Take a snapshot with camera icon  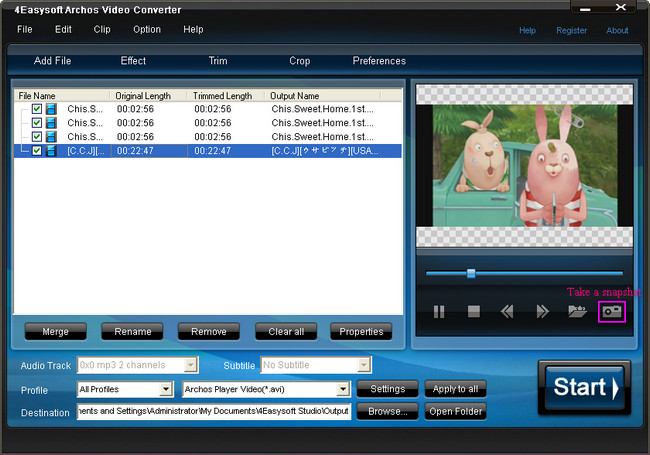click(612, 311)
